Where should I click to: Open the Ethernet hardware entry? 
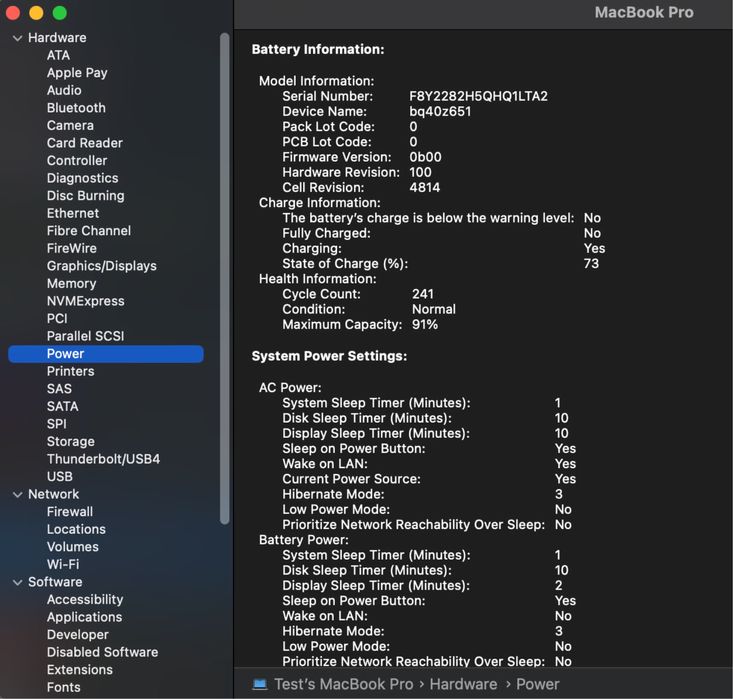[73, 213]
